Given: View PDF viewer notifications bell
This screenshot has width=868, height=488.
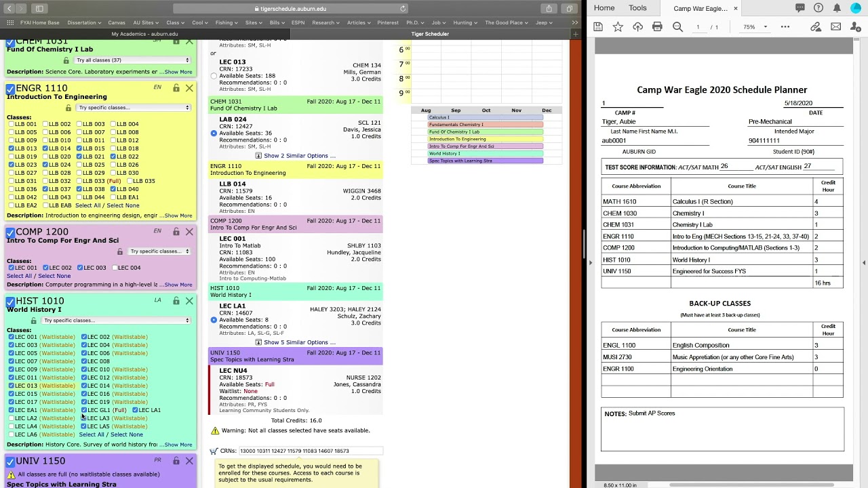Looking at the screenshot, I should click(837, 8).
